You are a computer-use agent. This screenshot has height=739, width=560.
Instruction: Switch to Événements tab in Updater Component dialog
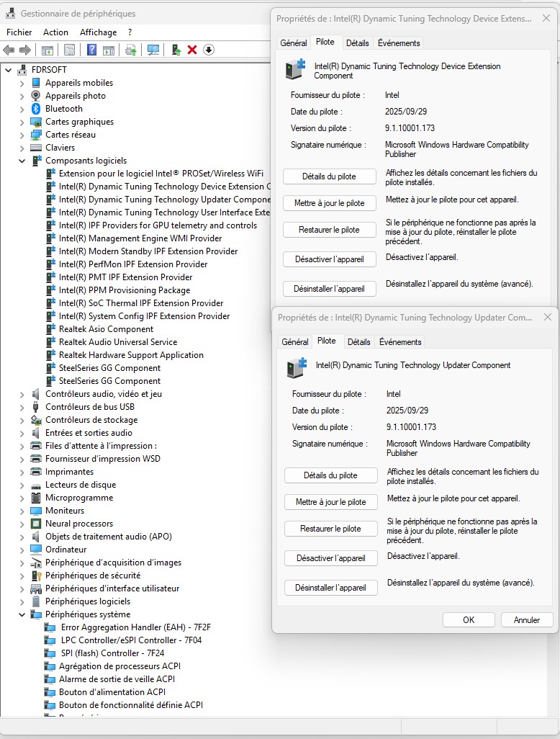pos(400,342)
